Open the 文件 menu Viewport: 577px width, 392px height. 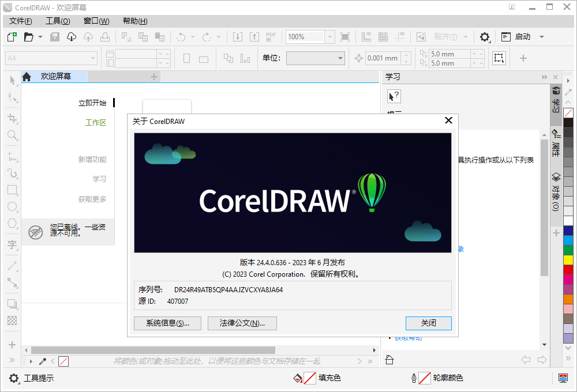(20, 20)
